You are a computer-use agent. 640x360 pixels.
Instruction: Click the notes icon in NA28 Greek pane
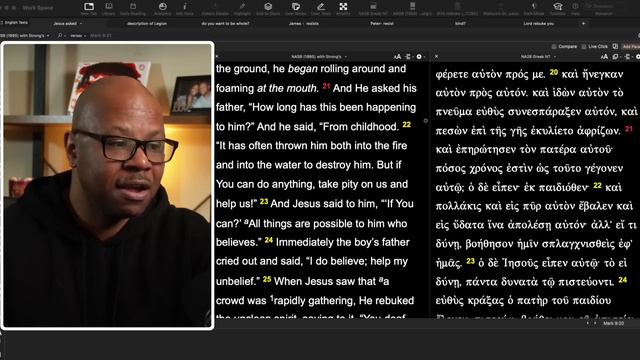coord(616,57)
